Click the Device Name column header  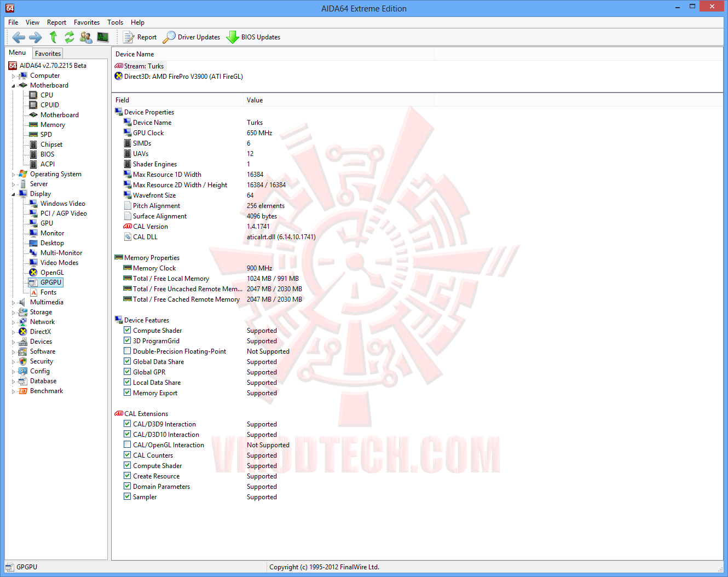[273, 54]
